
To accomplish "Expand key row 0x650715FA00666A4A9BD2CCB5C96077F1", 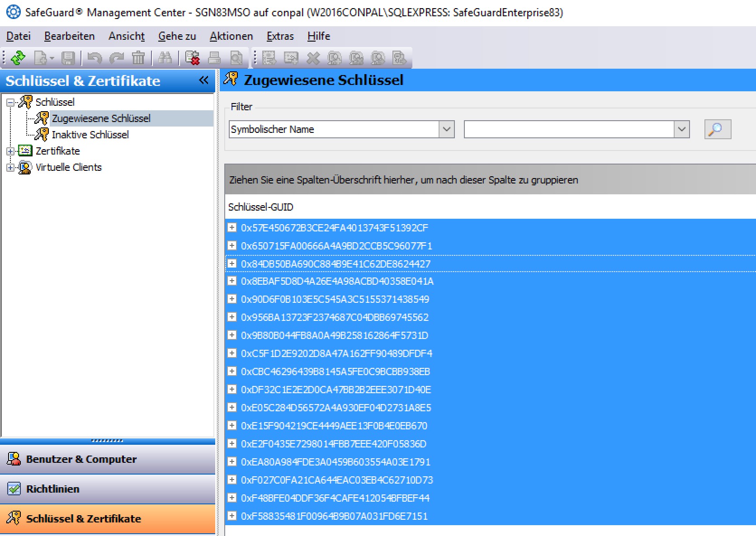I will [232, 245].
